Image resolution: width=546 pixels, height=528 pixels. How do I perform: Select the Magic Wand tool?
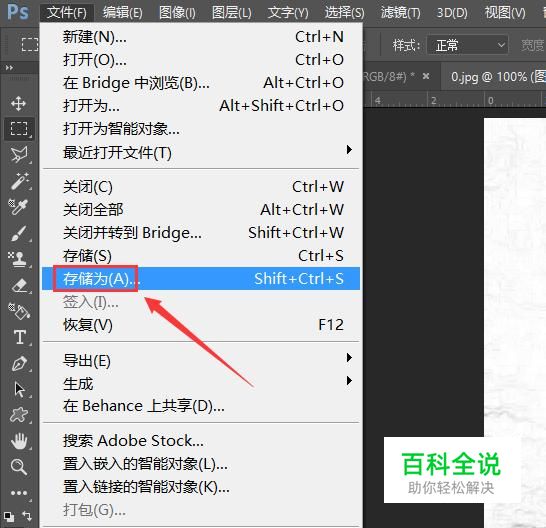coord(19,181)
